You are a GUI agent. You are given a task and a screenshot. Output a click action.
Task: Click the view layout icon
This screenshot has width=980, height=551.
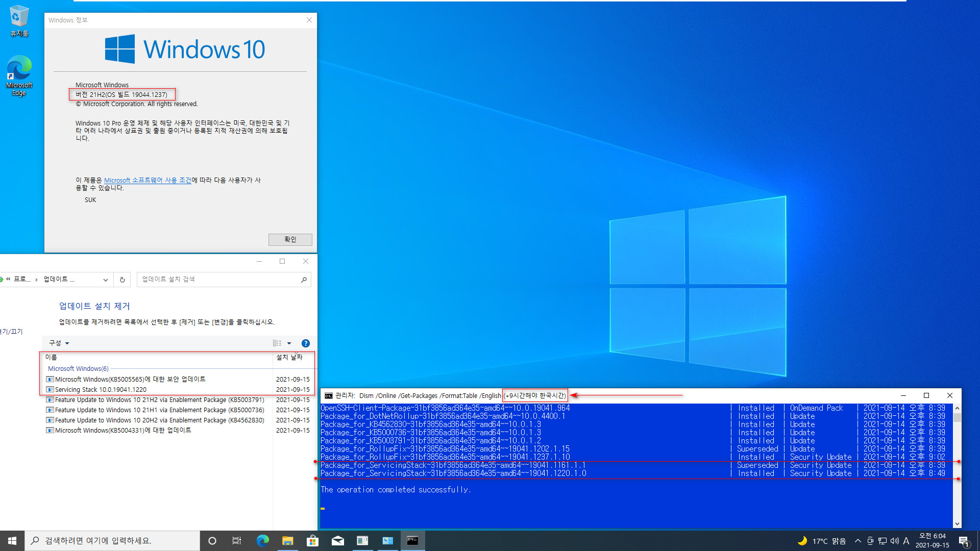click(277, 343)
